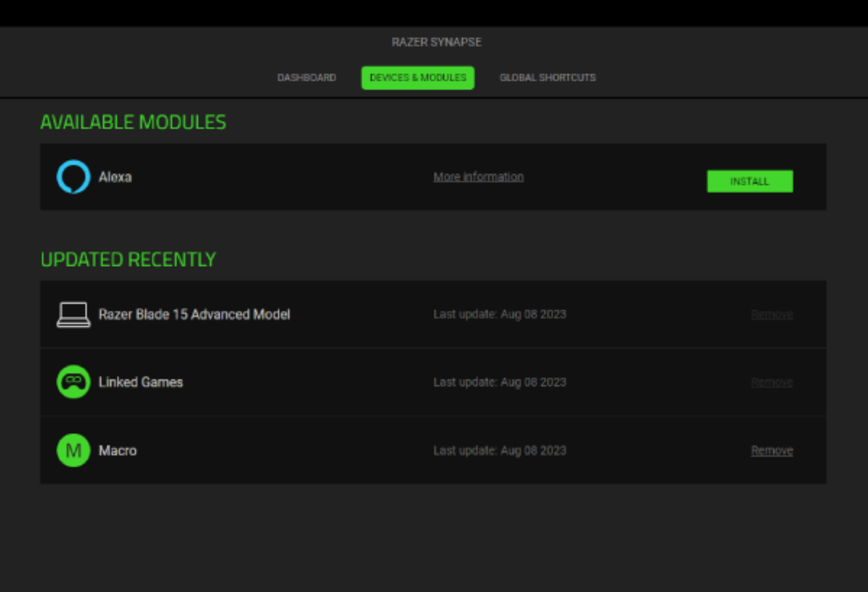Click the Linked Games controller icon
868x592 pixels.
pos(73,382)
